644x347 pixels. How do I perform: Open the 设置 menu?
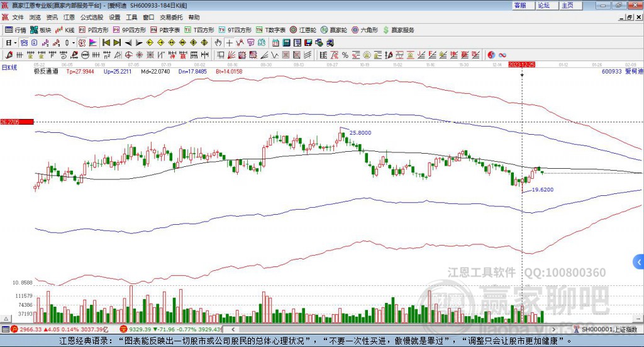pos(114,17)
